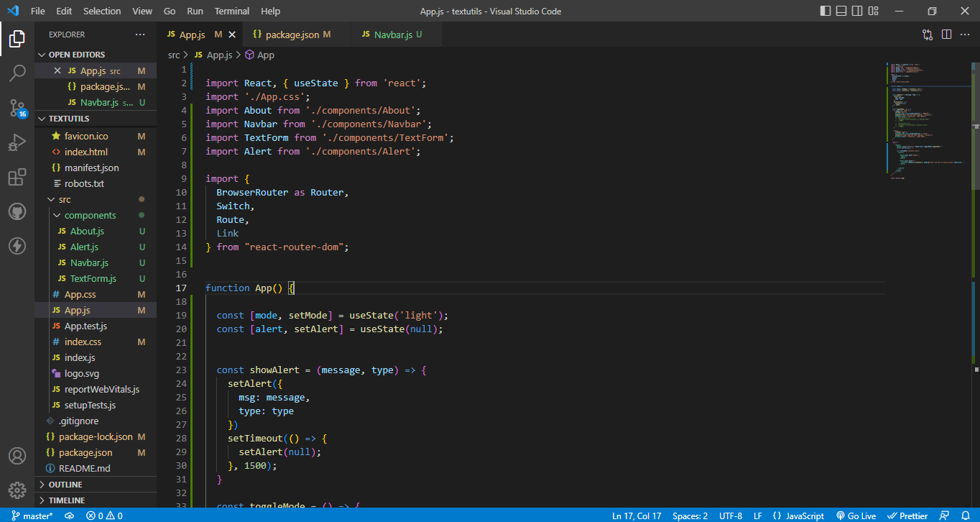
Task: Open the Run and Debug view
Action: click(17, 142)
